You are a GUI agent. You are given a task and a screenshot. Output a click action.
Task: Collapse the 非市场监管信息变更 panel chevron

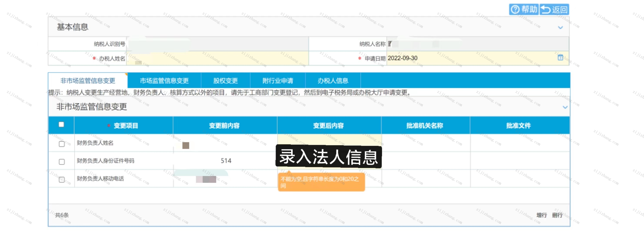click(x=565, y=107)
